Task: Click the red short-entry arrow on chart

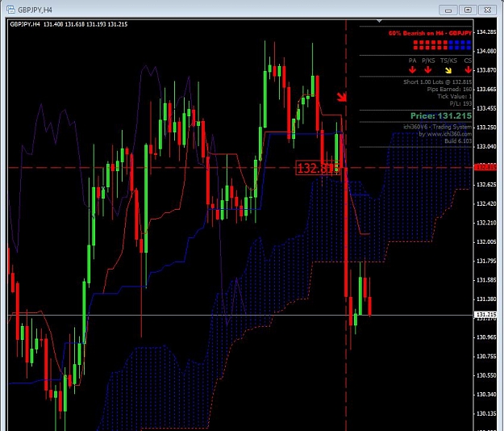Action: tap(341, 97)
